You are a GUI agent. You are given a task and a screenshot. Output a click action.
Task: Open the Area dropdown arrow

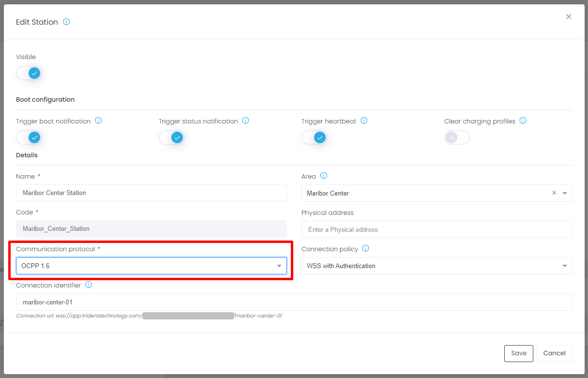coord(565,193)
